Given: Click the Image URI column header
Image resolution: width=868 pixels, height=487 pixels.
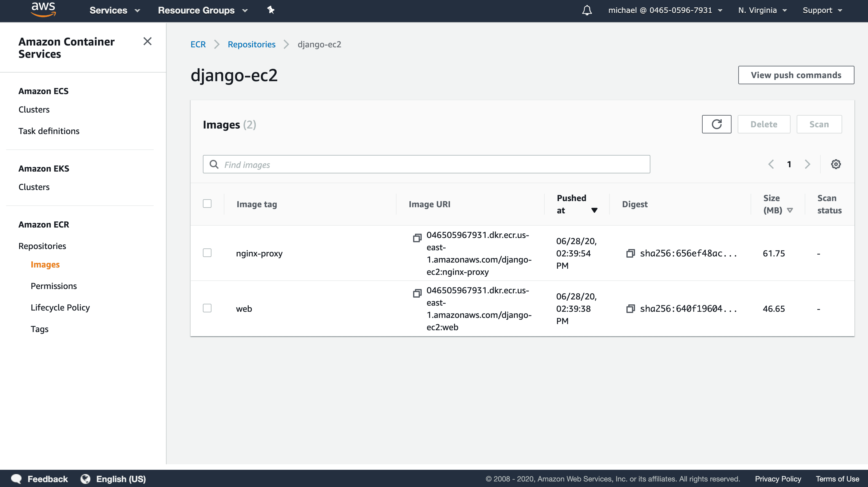Looking at the screenshot, I should click(x=429, y=204).
